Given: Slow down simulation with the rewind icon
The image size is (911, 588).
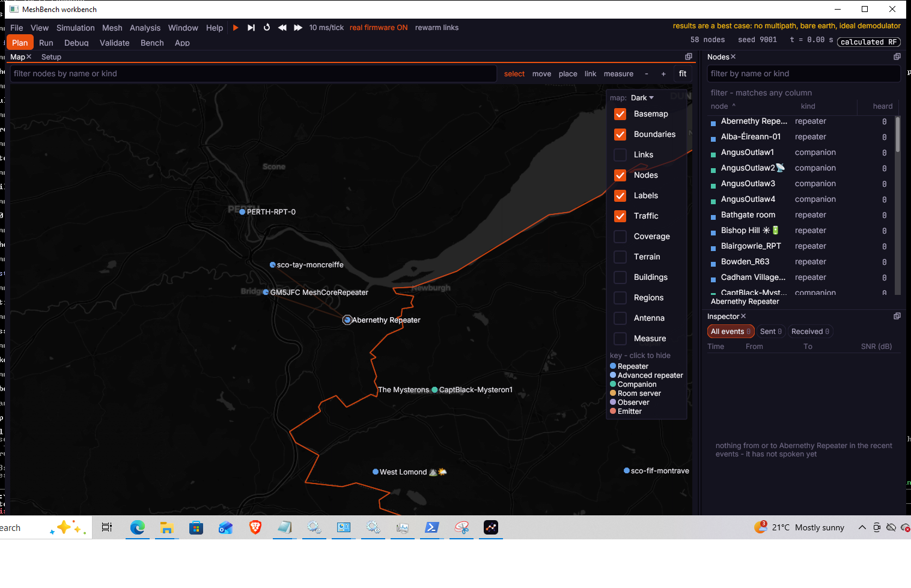Looking at the screenshot, I should pos(282,28).
